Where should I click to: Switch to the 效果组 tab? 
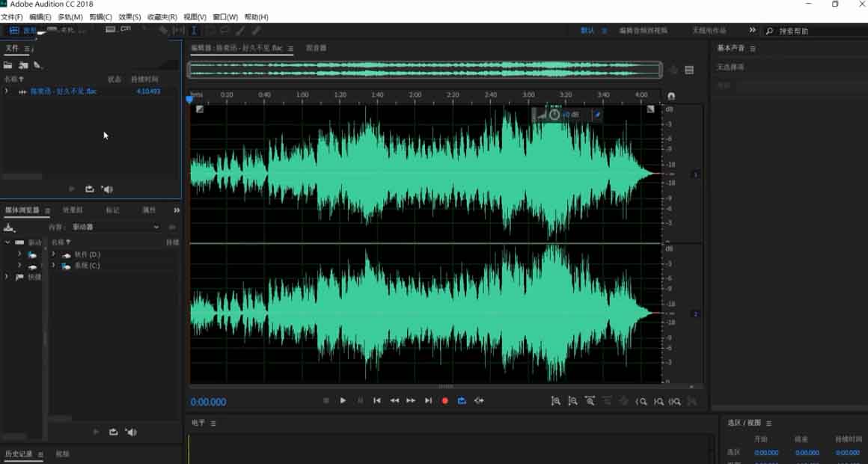pyautogui.click(x=72, y=210)
